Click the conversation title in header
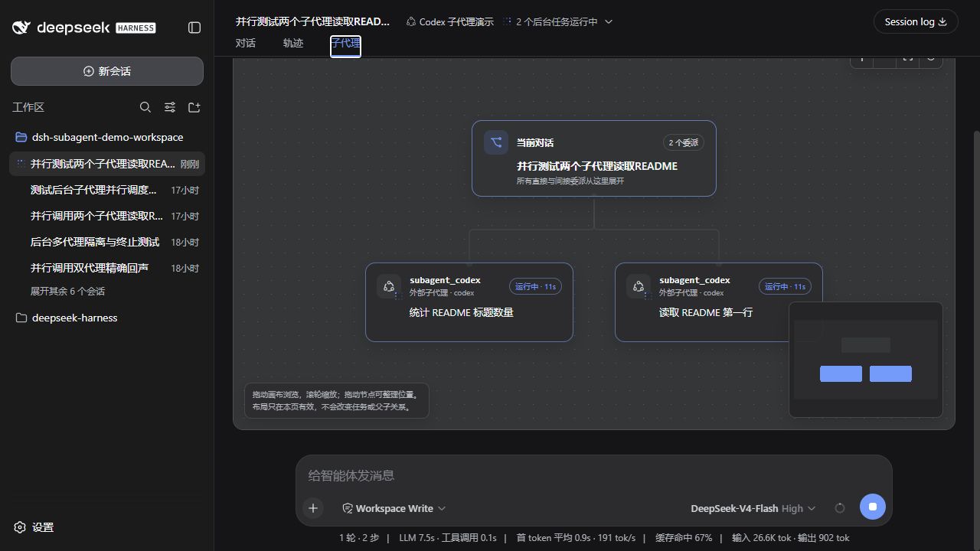 [312, 21]
